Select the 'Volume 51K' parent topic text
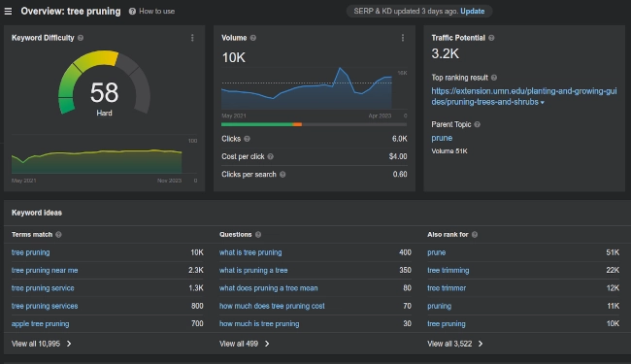 pos(449,151)
